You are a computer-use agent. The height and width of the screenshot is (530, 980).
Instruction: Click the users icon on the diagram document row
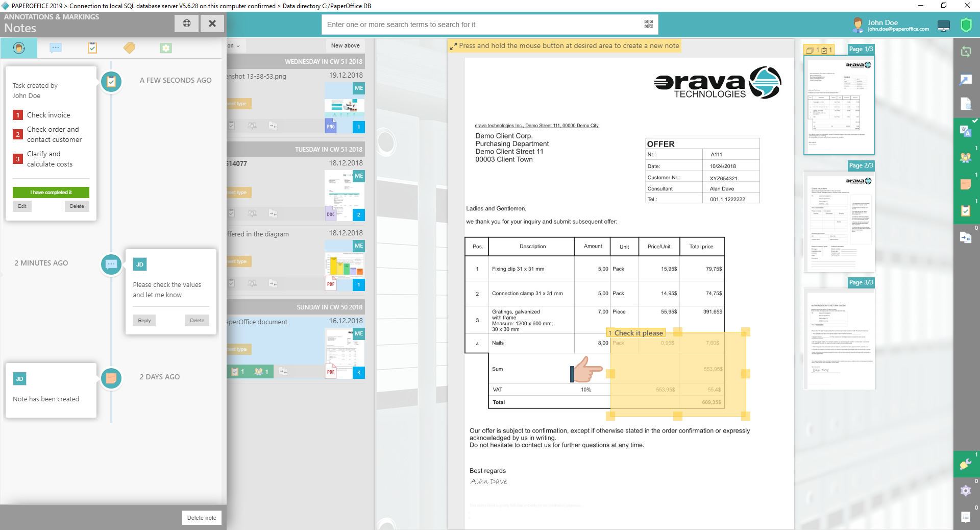[252, 283]
